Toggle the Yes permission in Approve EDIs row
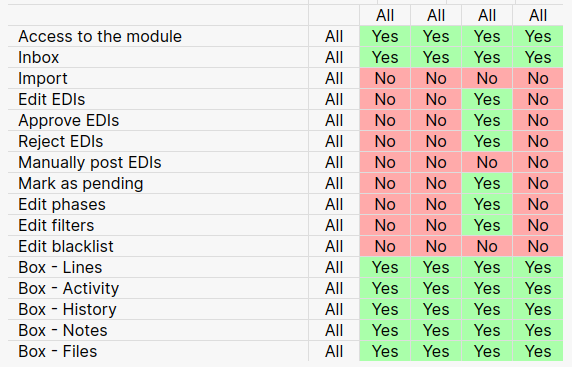This screenshot has width=572, height=367. pyautogui.click(x=487, y=120)
